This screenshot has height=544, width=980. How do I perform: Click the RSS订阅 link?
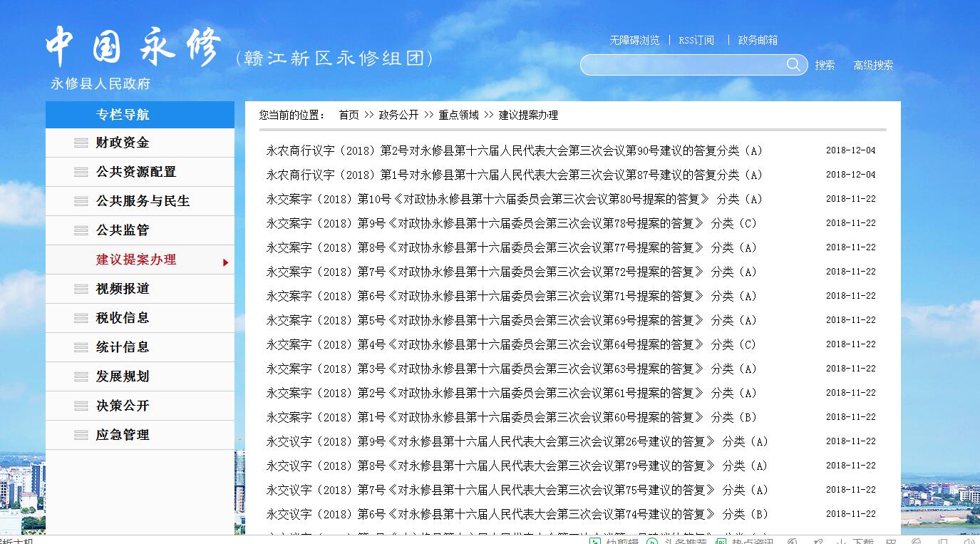click(x=696, y=41)
